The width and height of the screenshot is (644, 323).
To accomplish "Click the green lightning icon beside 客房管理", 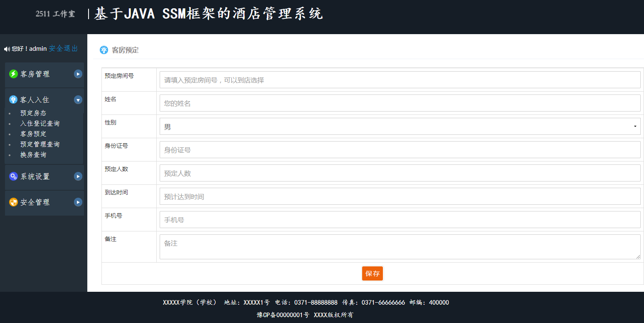I will 13,74.
